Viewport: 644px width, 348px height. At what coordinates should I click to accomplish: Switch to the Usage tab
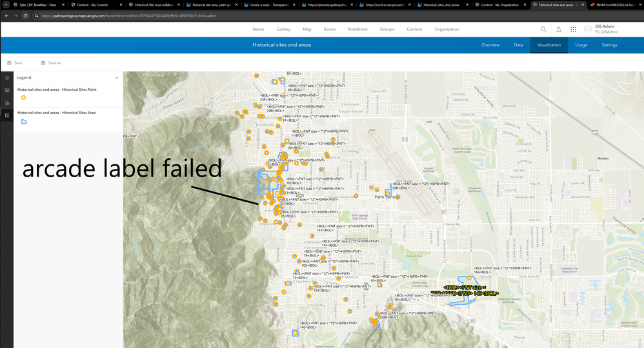[x=581, y=45]
